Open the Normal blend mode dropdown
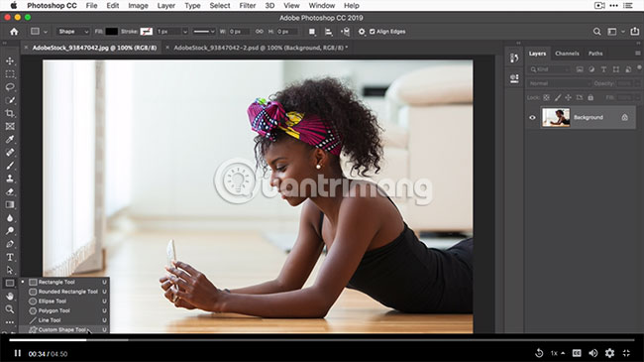Image resolution: width=644 pixels, height=362 pixels. (559, 83)
